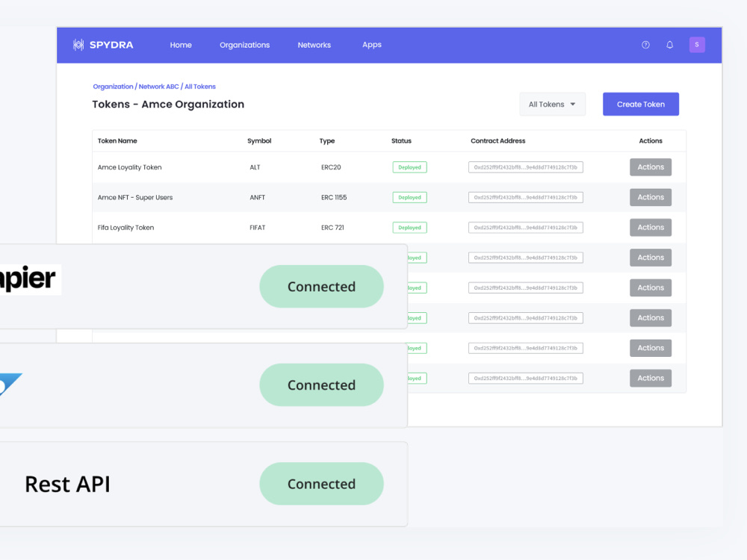This screenshot has height=560, width=747.
Task: Open Actions for Fifa Loyality Token
Action: (651, 228)
